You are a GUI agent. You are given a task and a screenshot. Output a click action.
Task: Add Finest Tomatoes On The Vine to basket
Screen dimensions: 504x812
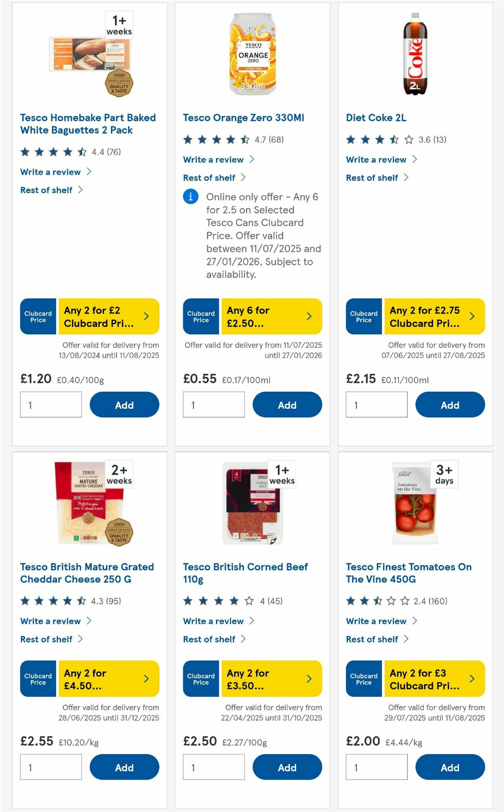pyautogui.click(x=450, y=767)
